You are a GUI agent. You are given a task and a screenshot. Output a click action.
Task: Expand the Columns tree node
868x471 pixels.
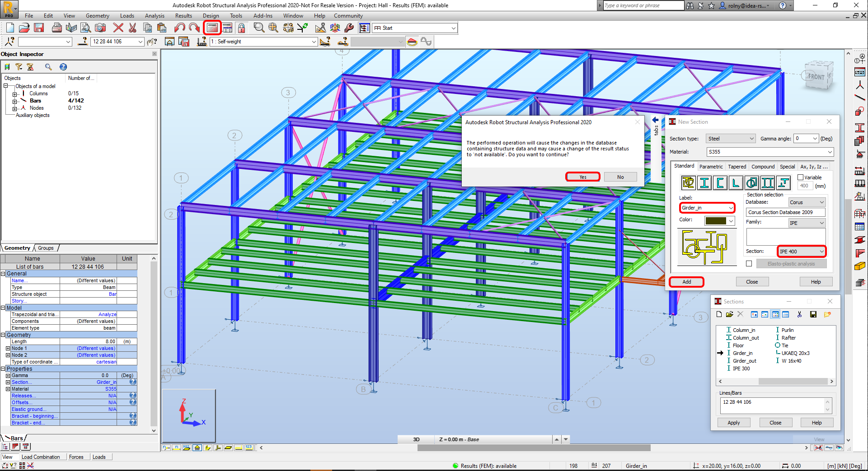15,94
